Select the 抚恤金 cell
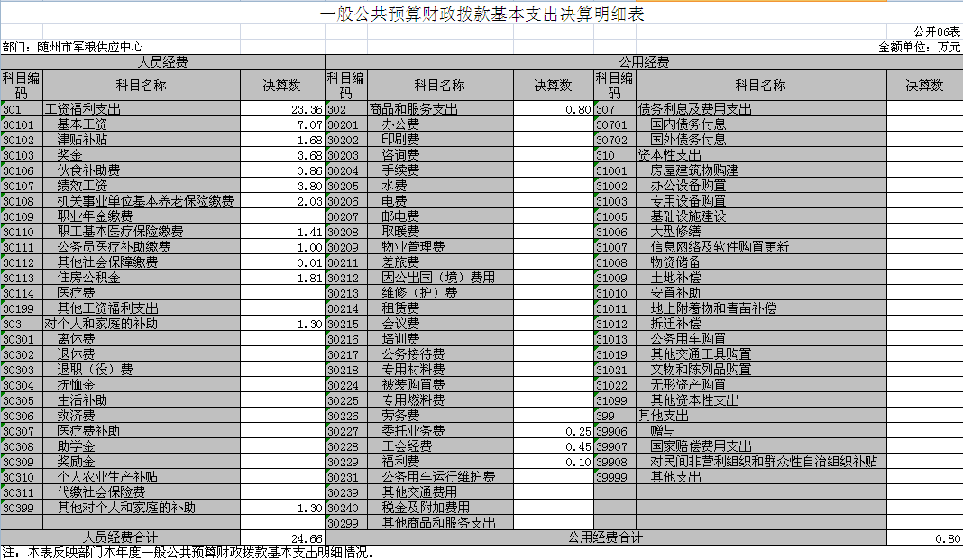 click(142, 386)
